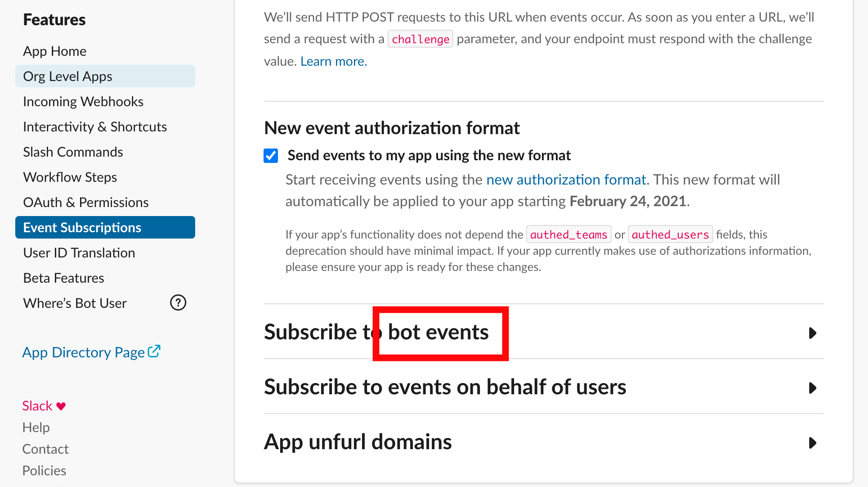Expand Subscribe to events on behalf of users
868x487 pixels.
pos(812,388)
